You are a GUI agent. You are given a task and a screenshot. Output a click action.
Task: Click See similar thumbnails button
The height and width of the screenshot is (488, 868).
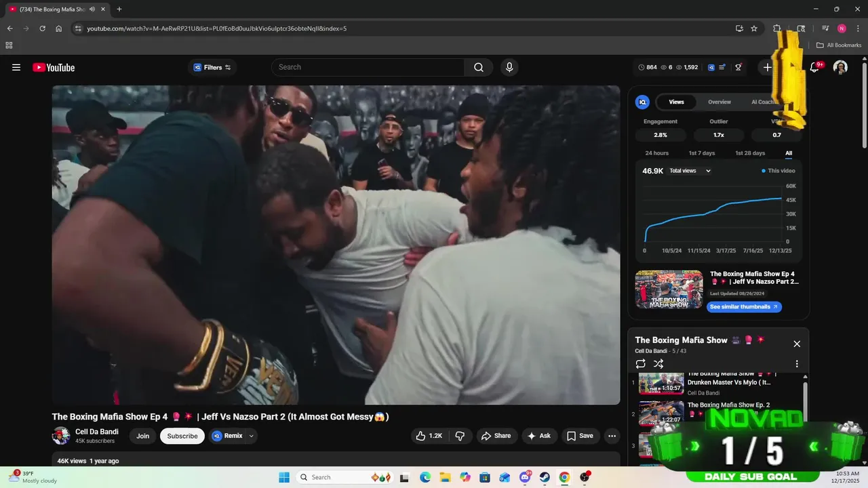click(x=744, y=307)
